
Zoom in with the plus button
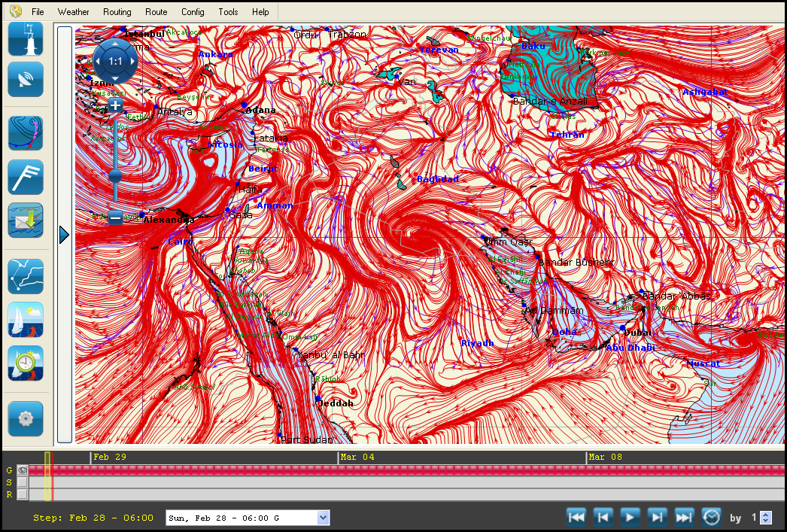click(115, 105)
